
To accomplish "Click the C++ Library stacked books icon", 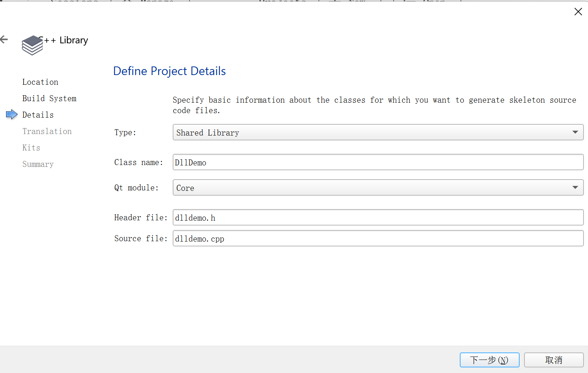I will 33,45.
